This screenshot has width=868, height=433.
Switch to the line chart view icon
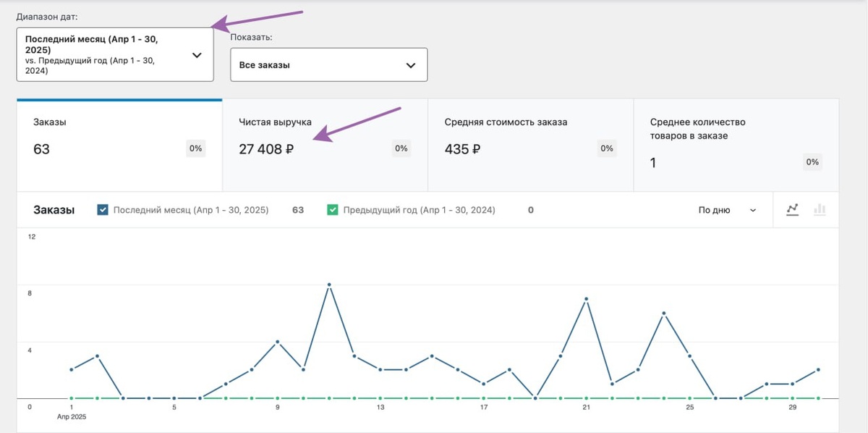coord(793,209)
